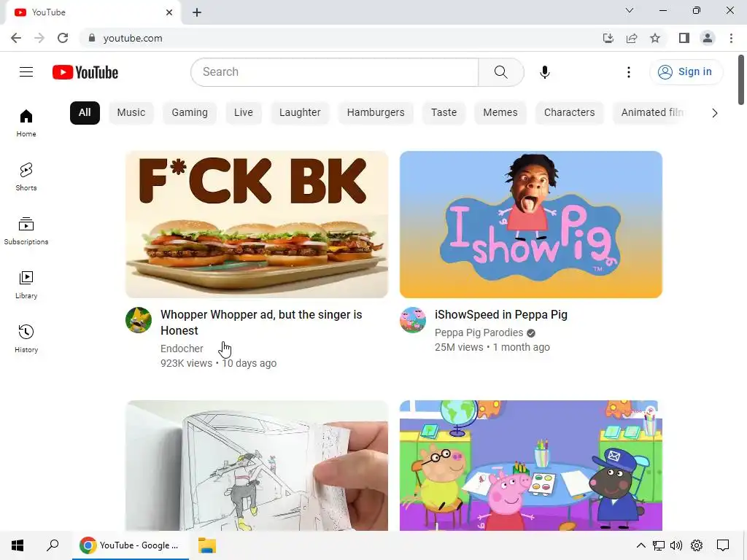Reload the page
This screenshot has height=560, width=747.
(x=63, y=38)
